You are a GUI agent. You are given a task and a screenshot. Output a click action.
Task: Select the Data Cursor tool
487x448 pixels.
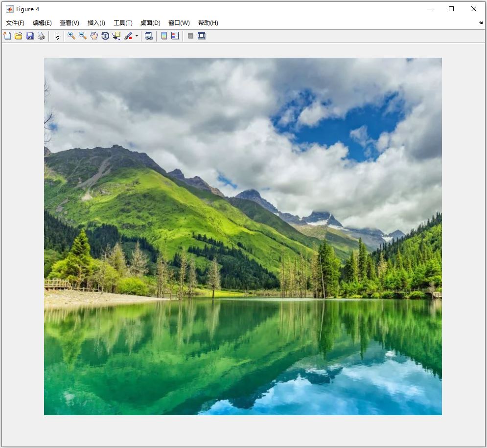[x=116, y=36]
